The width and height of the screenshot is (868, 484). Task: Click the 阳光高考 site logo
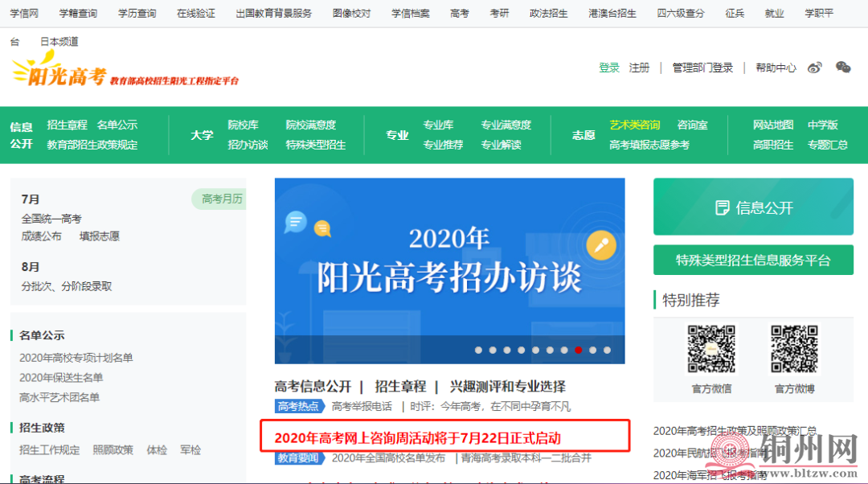point(60,72)
